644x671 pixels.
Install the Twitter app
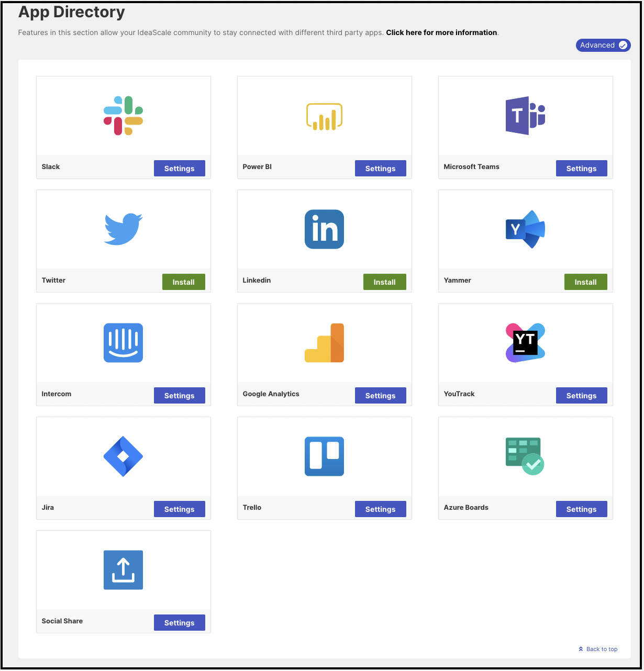point(183,282)
